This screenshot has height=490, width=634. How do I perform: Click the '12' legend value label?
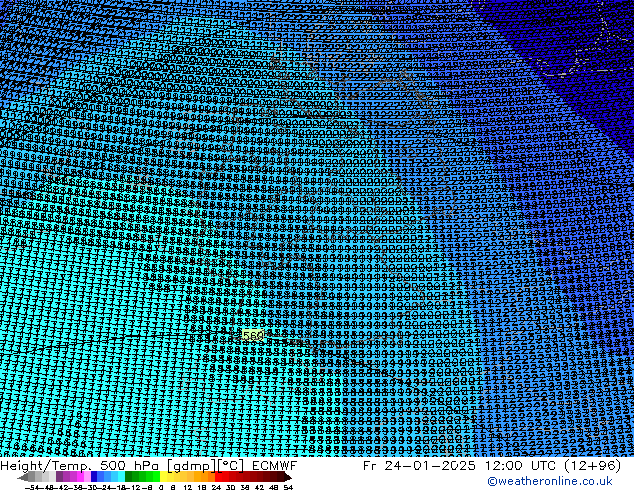(188, 488)
